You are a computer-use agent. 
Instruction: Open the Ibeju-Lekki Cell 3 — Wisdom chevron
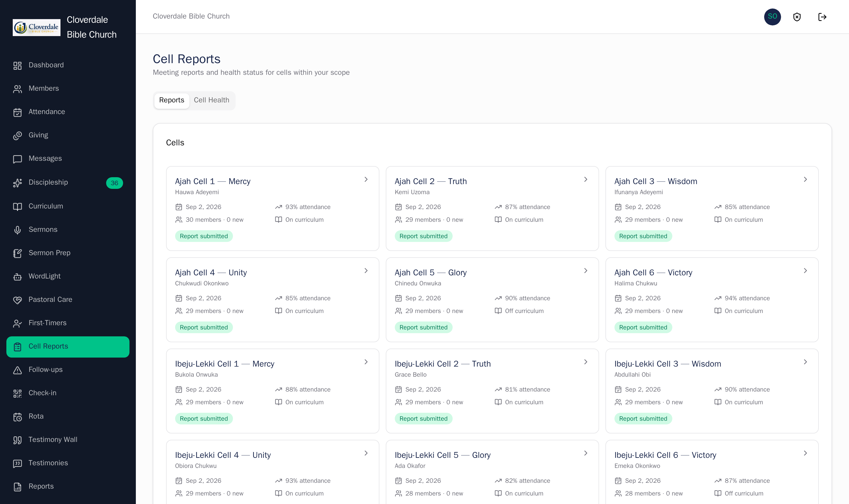point(805,362)
